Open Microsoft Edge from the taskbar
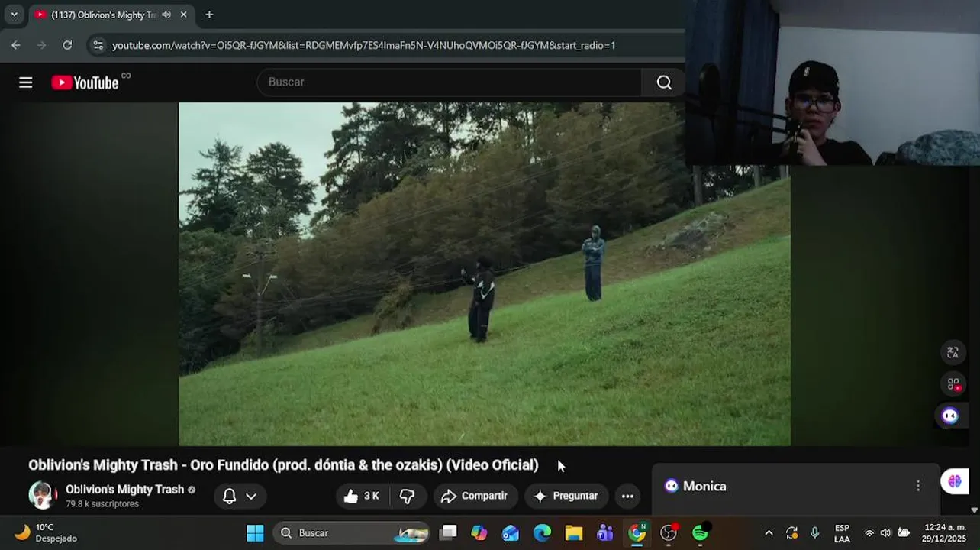This screenshot has width=980, height=550. click(x=542, y=533)
